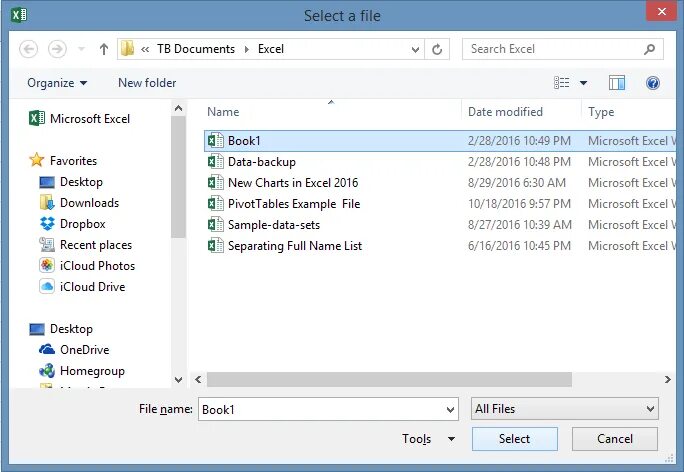The width and height of the screenshot is (684, 472).
Task: Click the Forward navigation arrow
Action: [57, 49]
